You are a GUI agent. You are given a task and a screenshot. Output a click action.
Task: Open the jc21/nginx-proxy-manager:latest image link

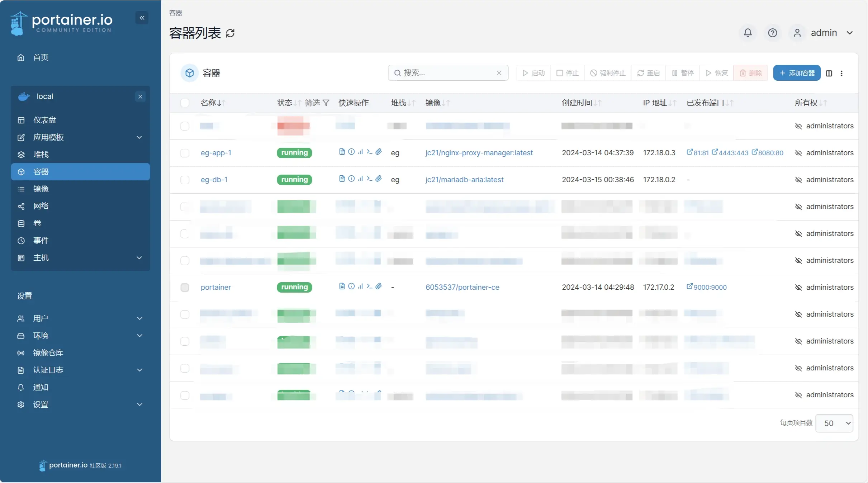pyautogui.click(x=479, y=153)
